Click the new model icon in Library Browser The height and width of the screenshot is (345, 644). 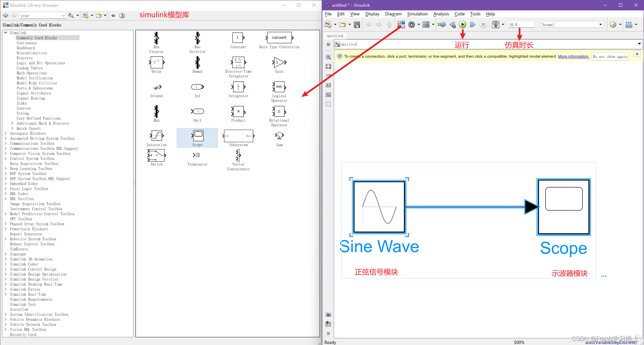[86, 15]
